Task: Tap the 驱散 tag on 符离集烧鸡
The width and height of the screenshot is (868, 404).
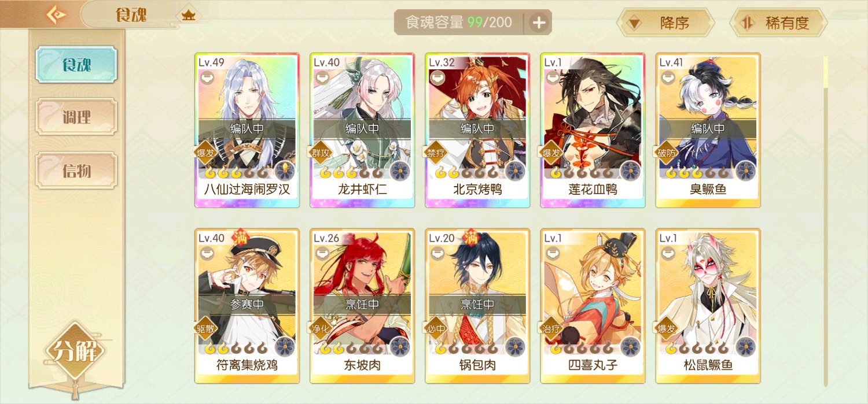Action: (x=205, y=328)
